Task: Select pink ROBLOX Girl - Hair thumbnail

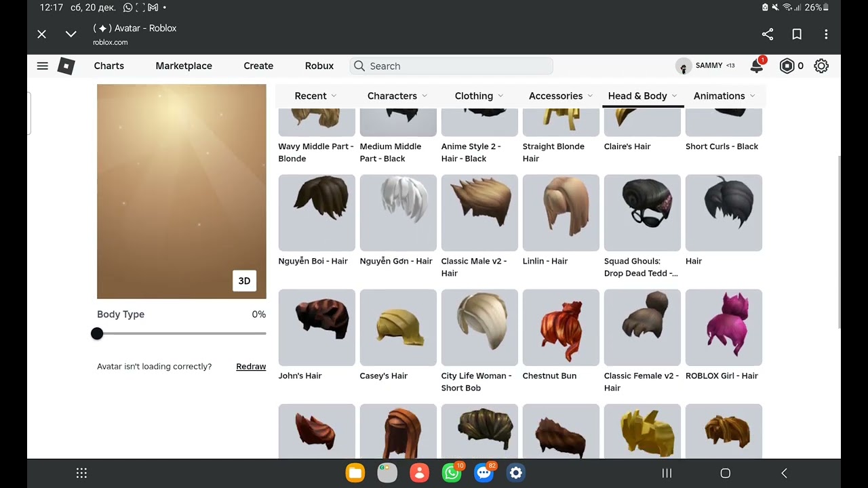Action: point(724,327)
